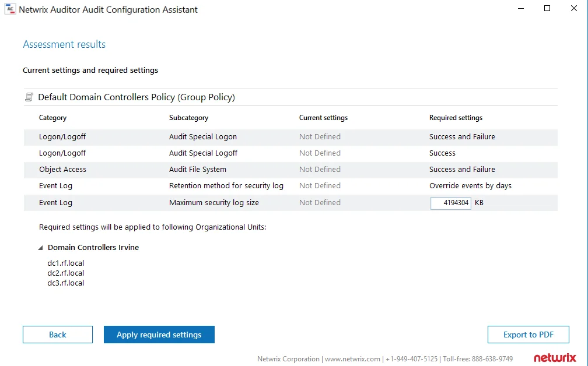Go back with the Back button
588x366 pixels.
57,335
